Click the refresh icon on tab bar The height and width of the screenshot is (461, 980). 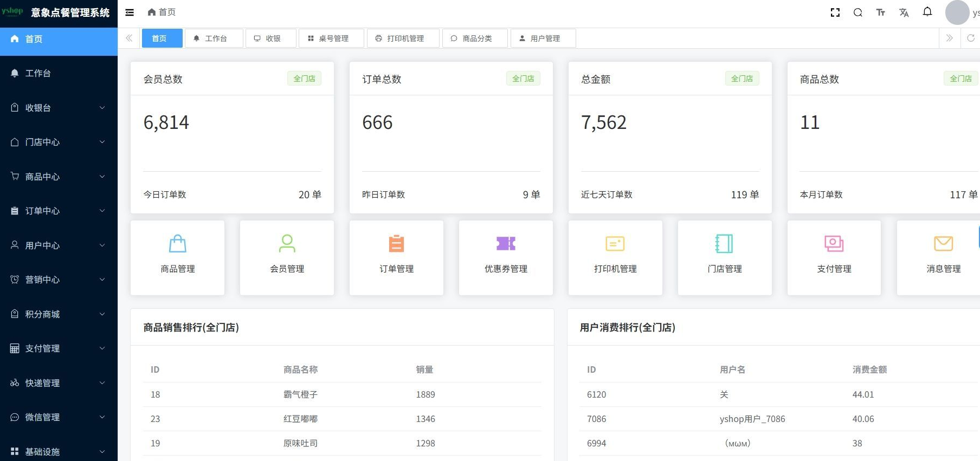coord(970,38)
